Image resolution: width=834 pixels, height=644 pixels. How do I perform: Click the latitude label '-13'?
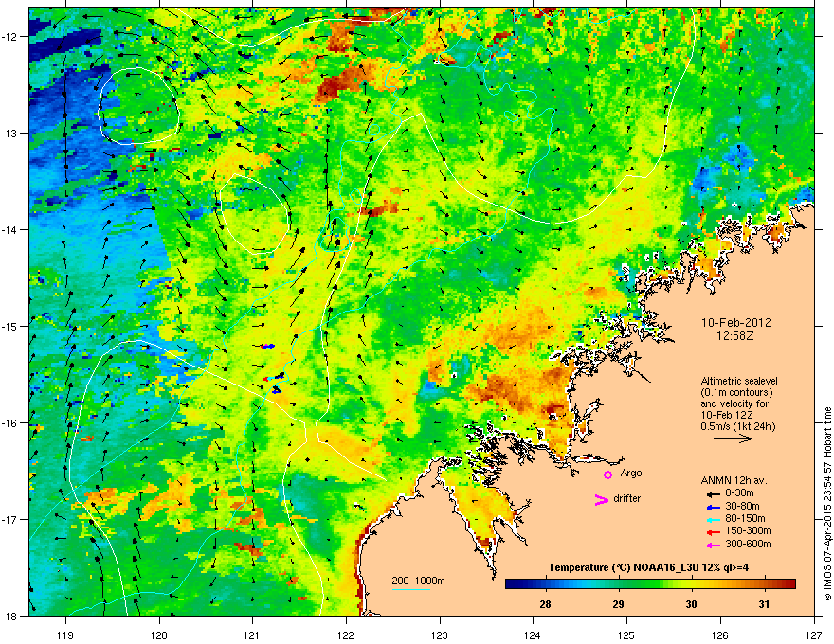9,133
